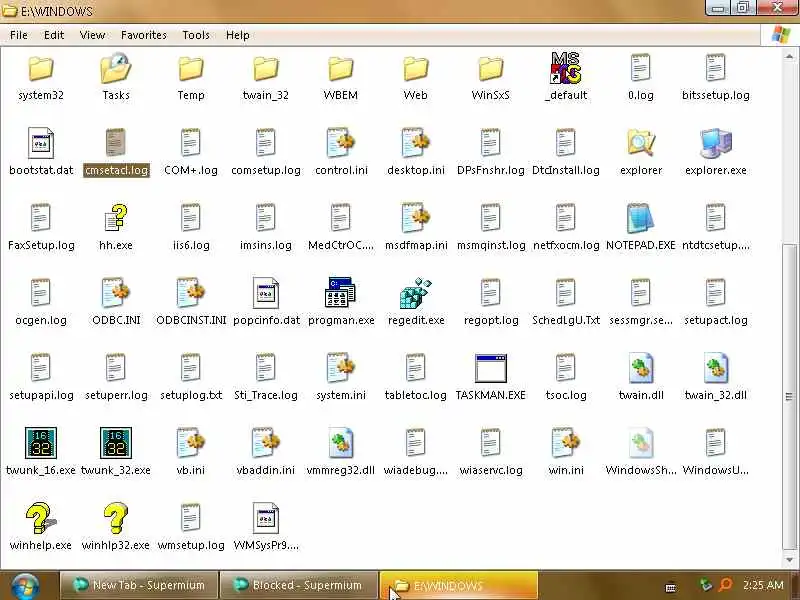Click the orange search tray icon
The image size is (800, 600).
(x=725, y=585)
